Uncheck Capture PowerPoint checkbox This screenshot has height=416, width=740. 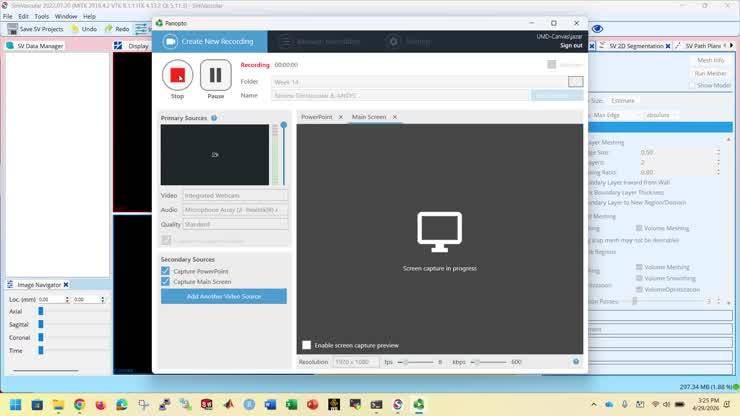(165, 271)
